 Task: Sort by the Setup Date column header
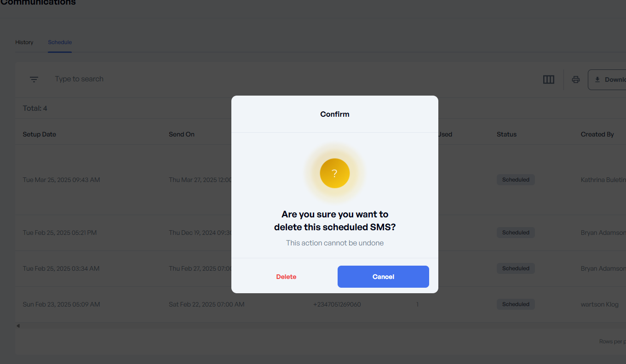coord(39,134)
